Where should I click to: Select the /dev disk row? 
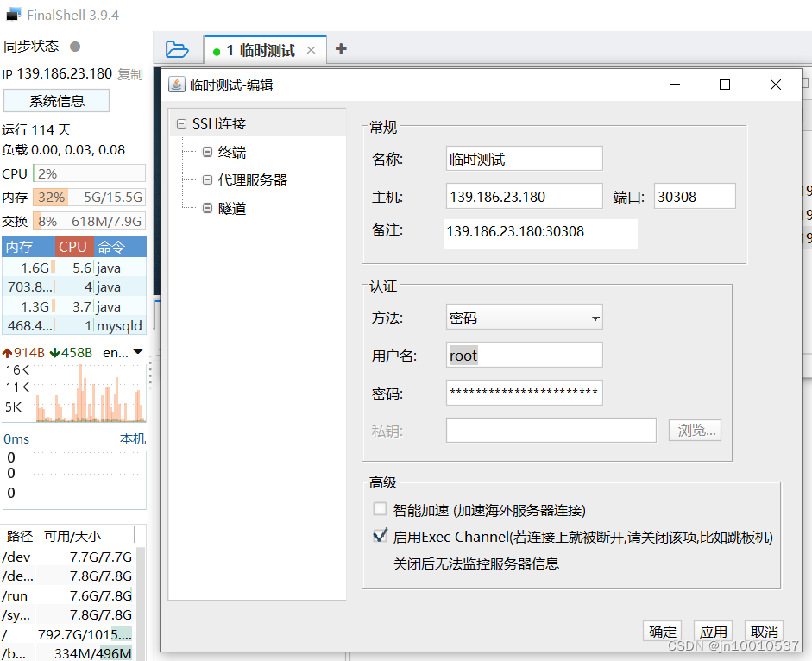67,557
